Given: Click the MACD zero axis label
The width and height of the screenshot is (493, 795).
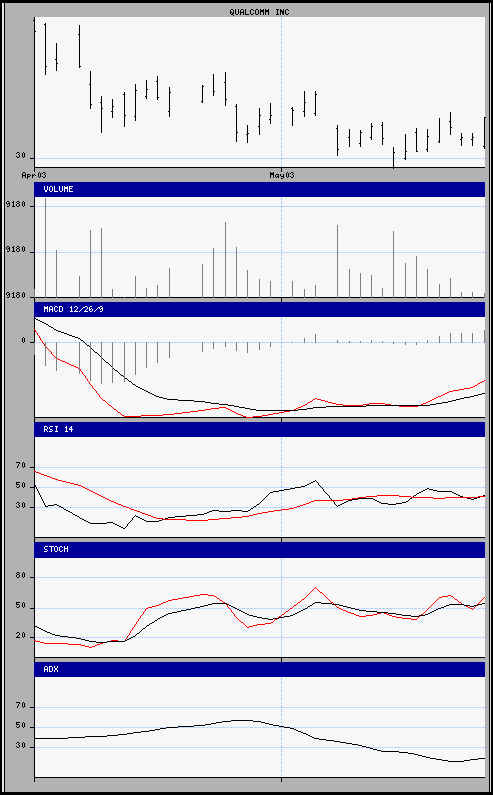Looking at the screenshot, I should [23, 341].
